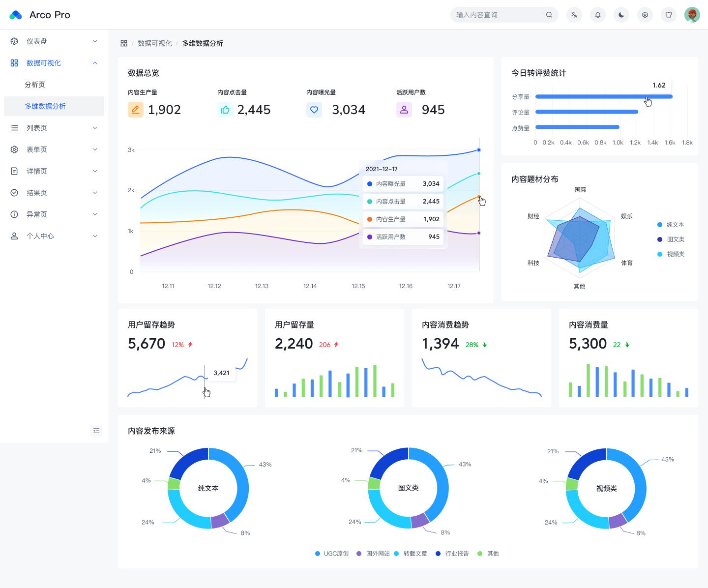Screen dimensions: 708x588
Task: Open the 表单页 menu label
Action: click(37, 149)
